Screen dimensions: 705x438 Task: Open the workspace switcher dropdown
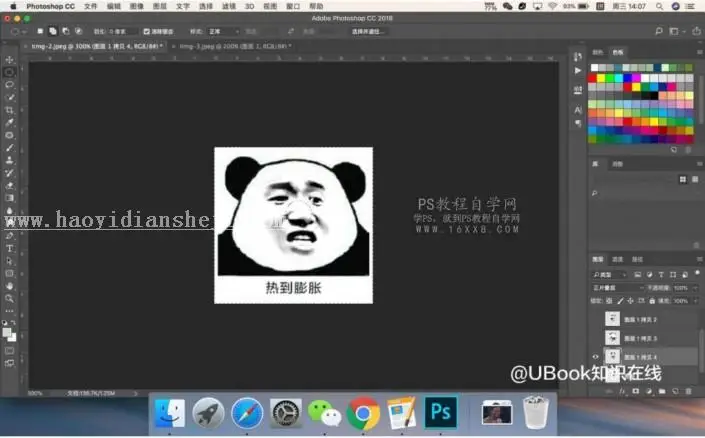[676, 31]
